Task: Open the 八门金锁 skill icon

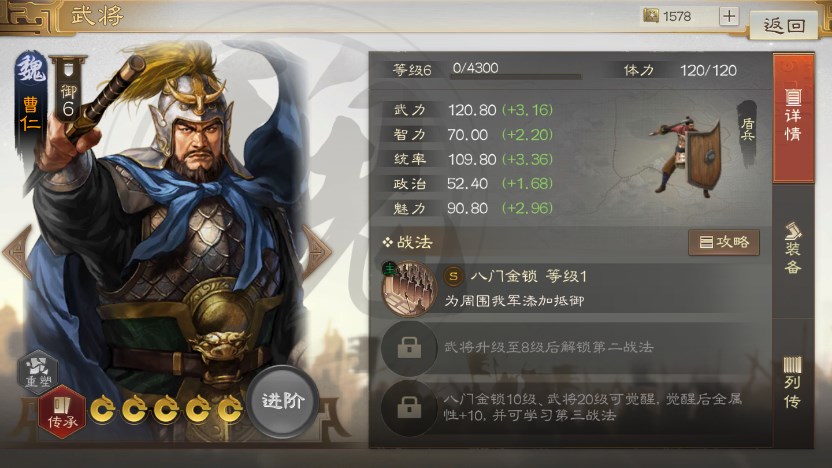Action: 409,288
